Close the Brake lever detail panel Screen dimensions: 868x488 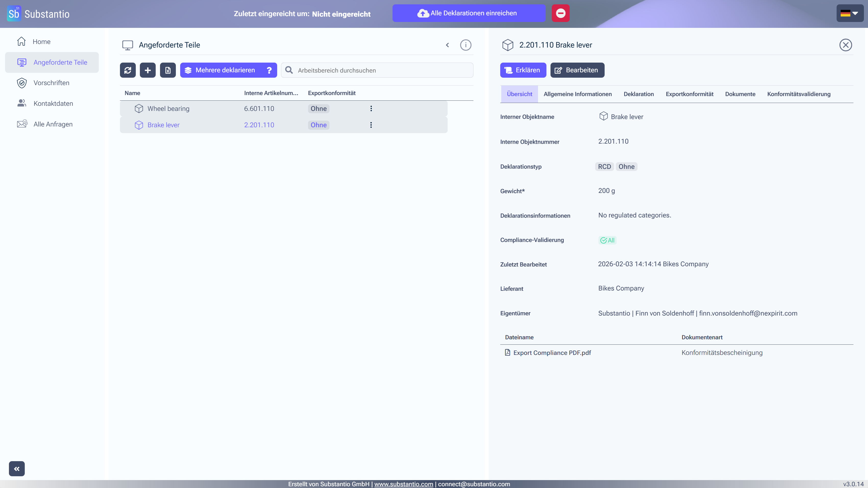[845, 45]
